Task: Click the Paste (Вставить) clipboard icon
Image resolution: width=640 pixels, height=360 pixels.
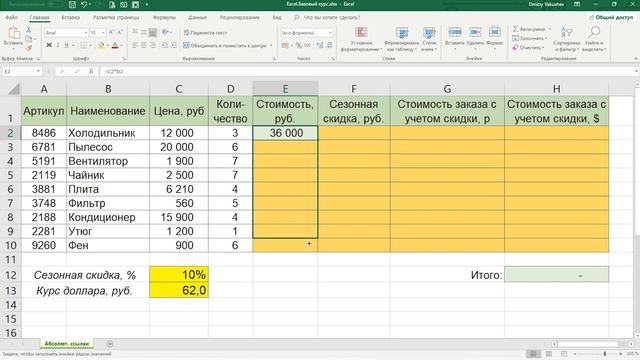Action: pos(13,33)
